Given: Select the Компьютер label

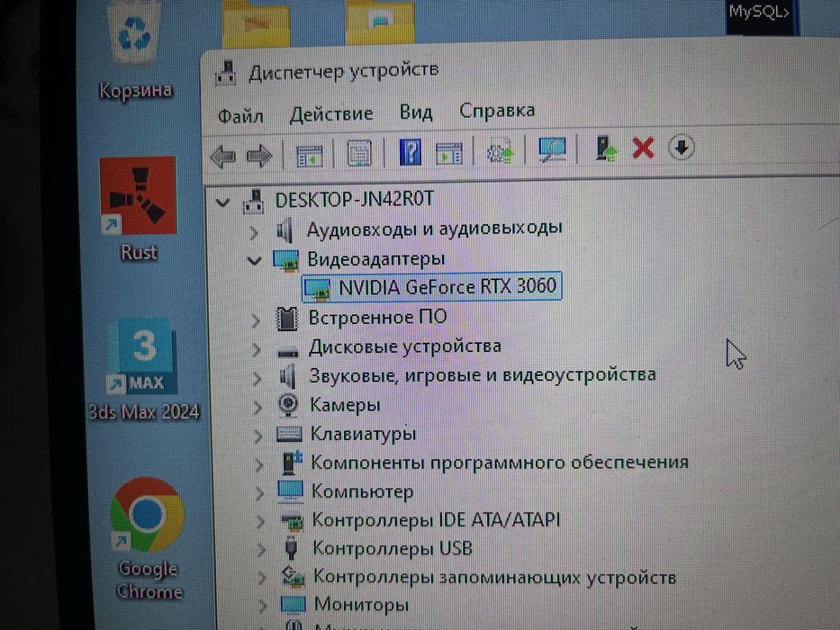Looking at the screenshot, I should (x=363, y=491).
